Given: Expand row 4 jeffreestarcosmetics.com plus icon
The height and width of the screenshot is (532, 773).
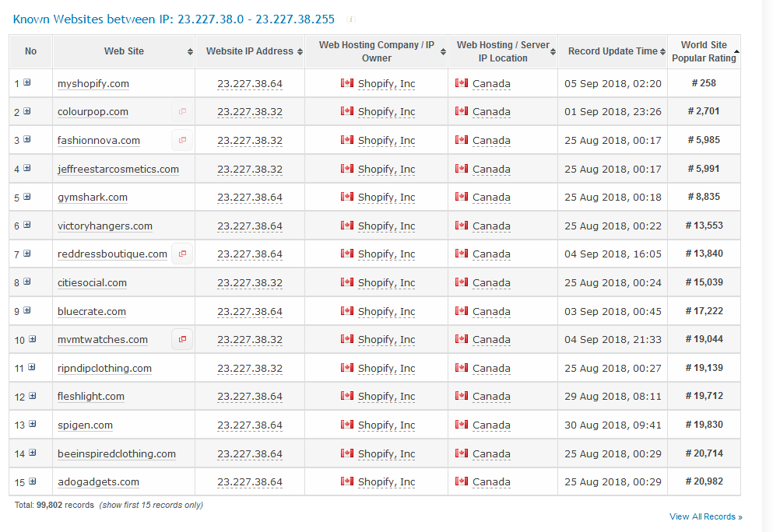Looking at the screenshot, I should pyautogui.click(x=27, y=168).
